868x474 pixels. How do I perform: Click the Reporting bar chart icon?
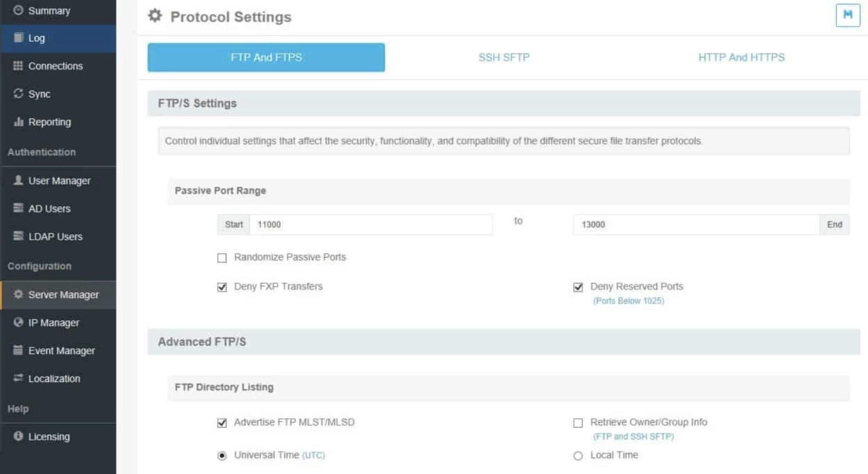click(x=19, y=122)
